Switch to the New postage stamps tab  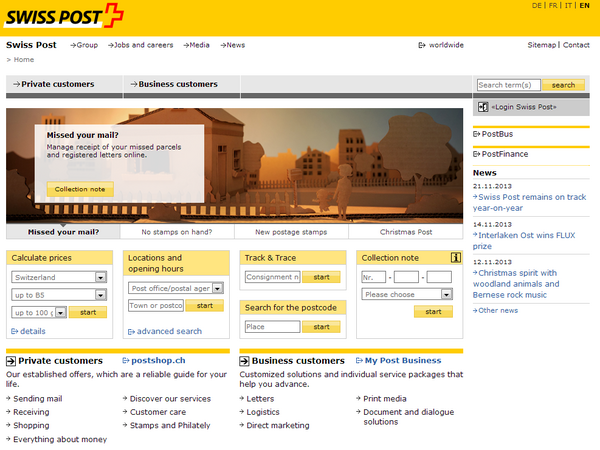(x=291, y=232)
